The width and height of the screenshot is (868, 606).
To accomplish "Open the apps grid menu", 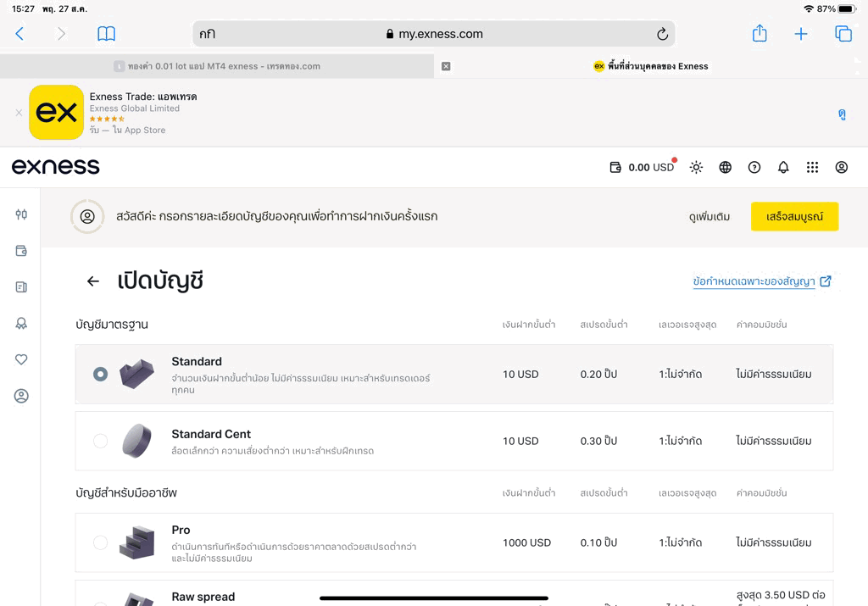I will pos(812,167).
